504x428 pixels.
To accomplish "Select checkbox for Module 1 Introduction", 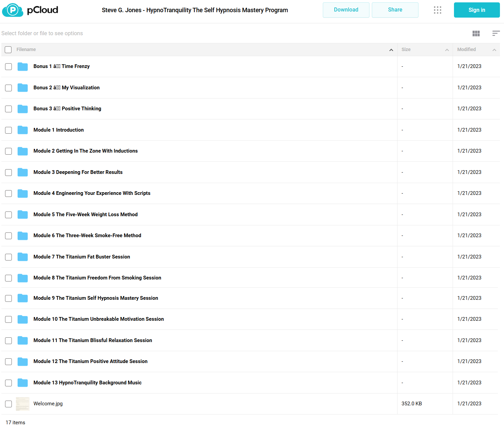I will (x=8, y=130).
